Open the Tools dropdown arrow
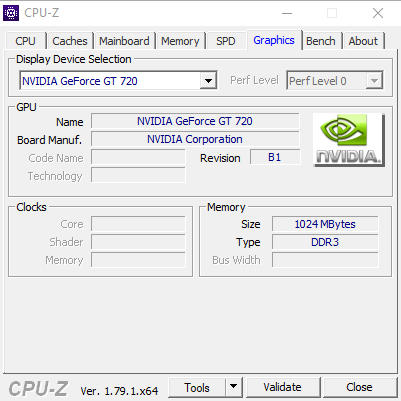401x401 pixels. point(234,387)
